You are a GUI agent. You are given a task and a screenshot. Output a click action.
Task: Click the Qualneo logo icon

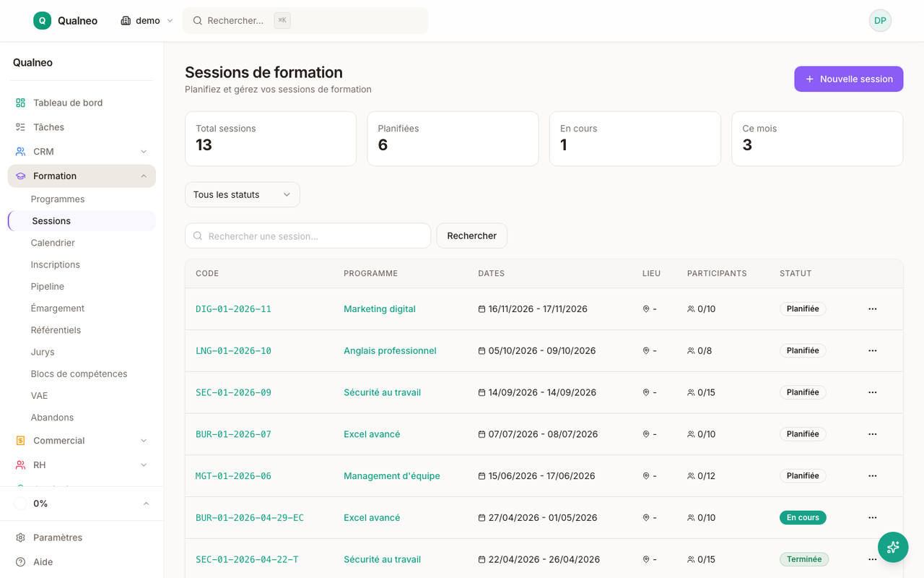pos(42,20)
